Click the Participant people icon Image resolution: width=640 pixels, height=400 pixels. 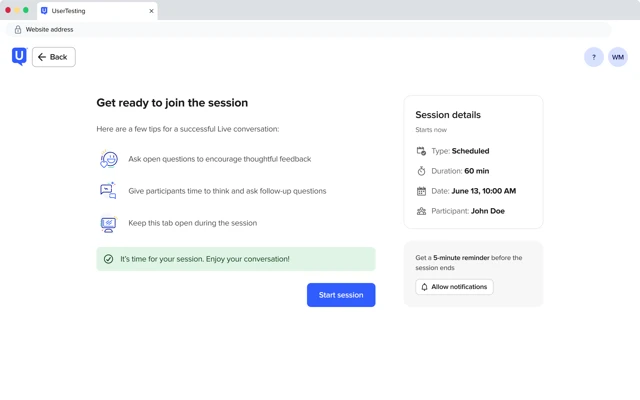coord(421,211)
